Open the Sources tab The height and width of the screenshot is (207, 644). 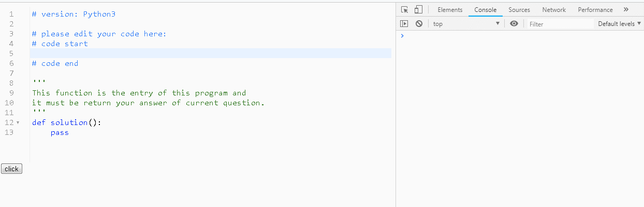(519, 10)
